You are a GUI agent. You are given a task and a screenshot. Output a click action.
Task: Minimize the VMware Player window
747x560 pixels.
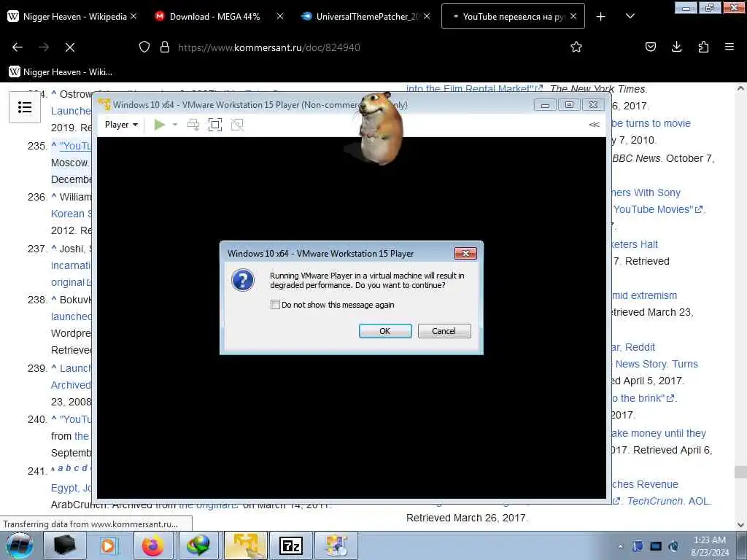(545, 105)
